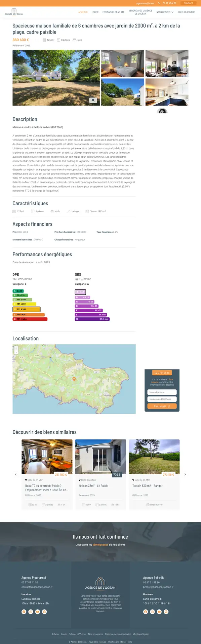201x644 pixels.
Task: Click the red DPE G 421 et plus bar
Action: pyautogui.click(x=30, y=319)
